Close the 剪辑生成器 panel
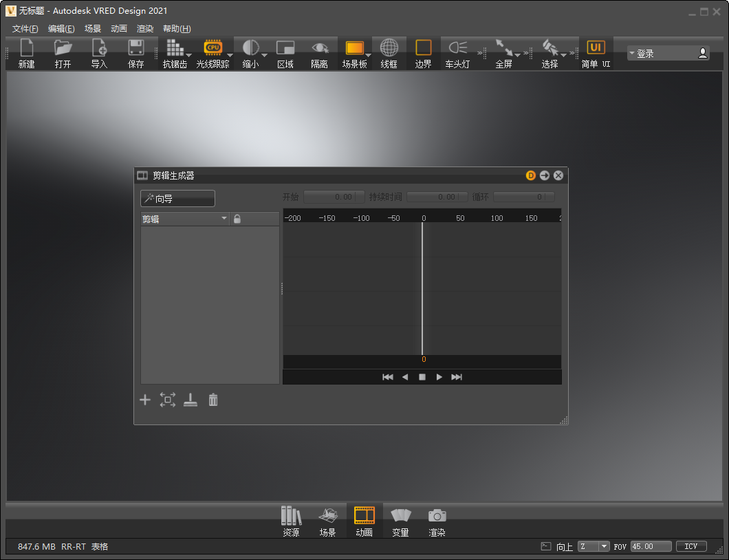Viewport: 729px width, 560px height. click(558, 175)
